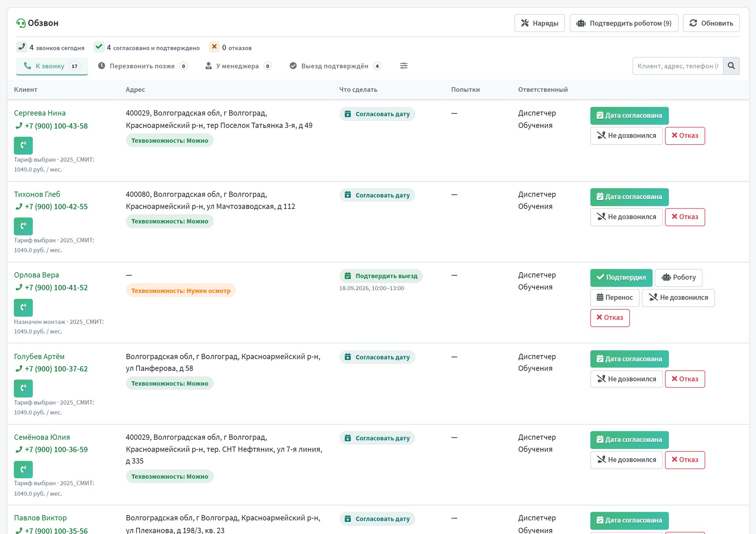The height and width of the screenshot is (534, 756).
Task: Click Подтвердил for Орлова Вера
Action: (621, 278)
